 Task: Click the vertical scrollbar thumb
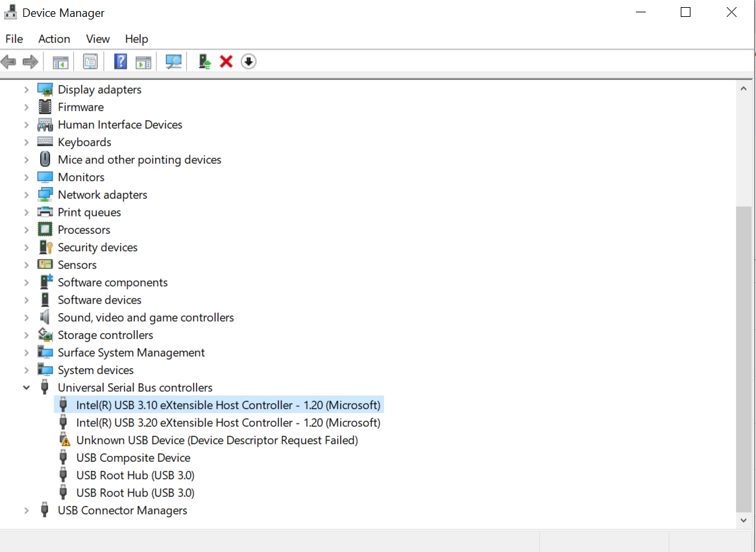[744, 359]
